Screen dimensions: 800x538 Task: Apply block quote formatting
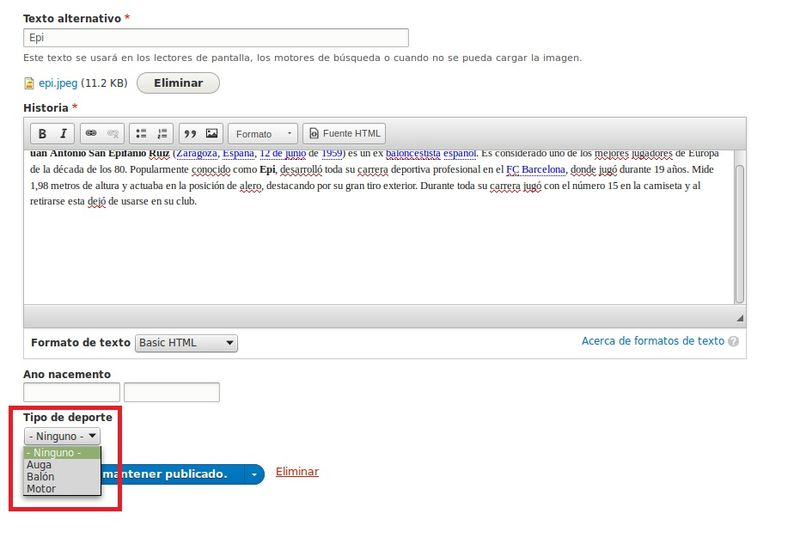click(x=190, y=134)
